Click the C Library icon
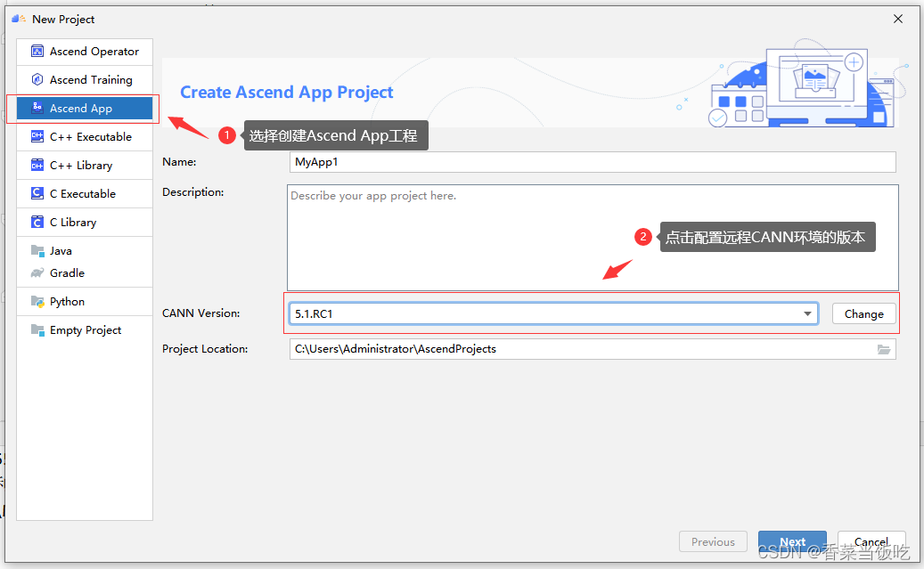Image resolution: width=924 pixels, height=569 pixels. coord(37,222)
